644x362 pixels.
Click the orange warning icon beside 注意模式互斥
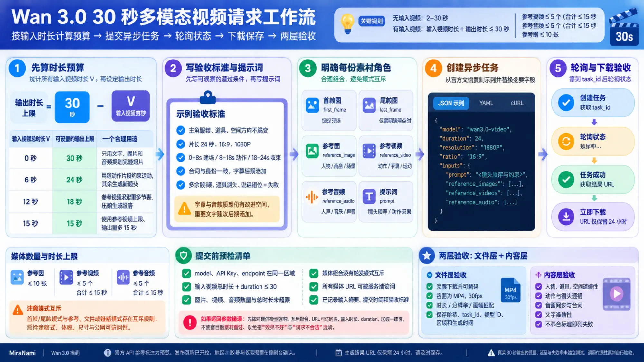[18, 310]
